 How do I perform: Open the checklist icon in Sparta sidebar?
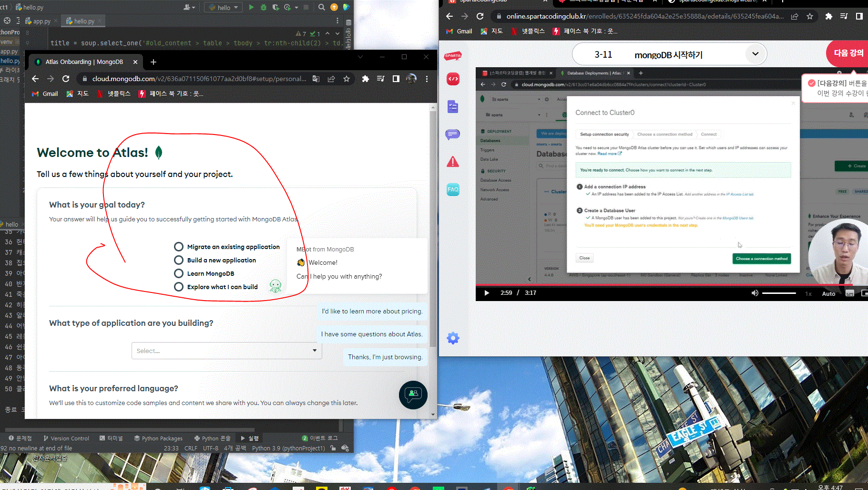pyautogui.click(x=453, y=106)
